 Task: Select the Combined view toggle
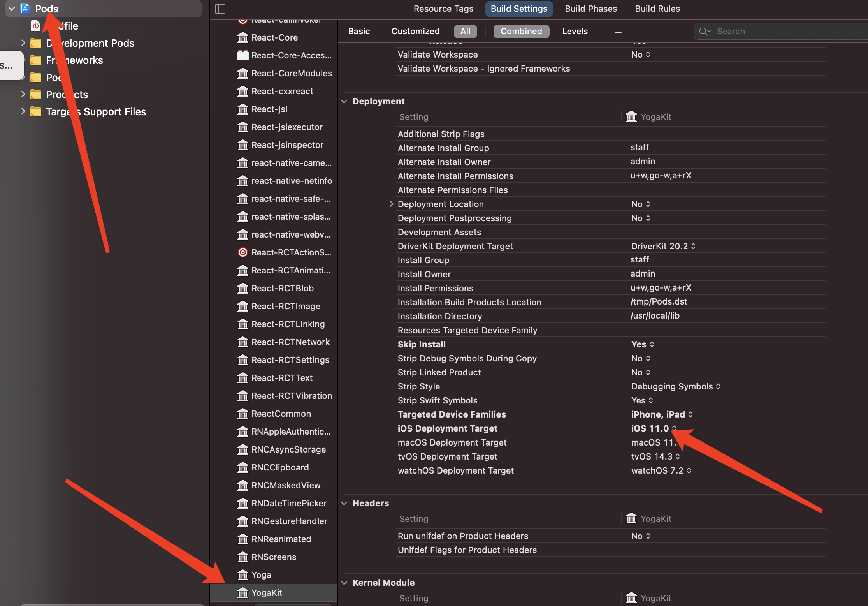tap(521, 32)
